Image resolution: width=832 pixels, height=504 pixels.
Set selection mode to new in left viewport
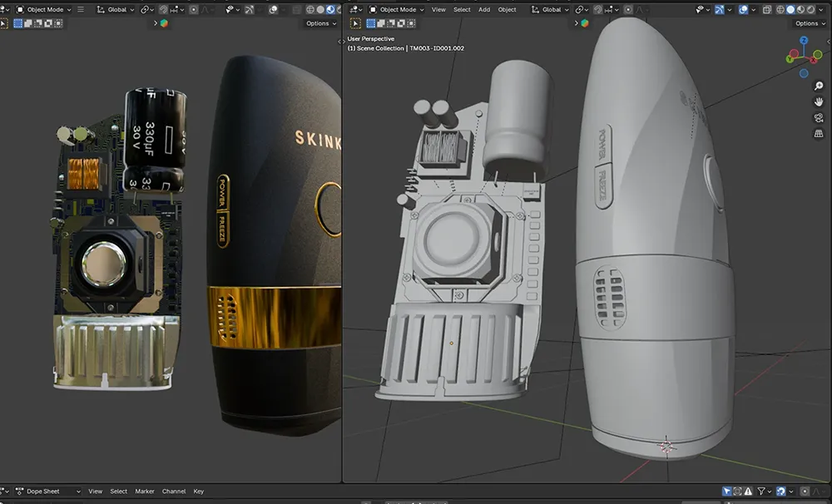(x=18, y=23)
